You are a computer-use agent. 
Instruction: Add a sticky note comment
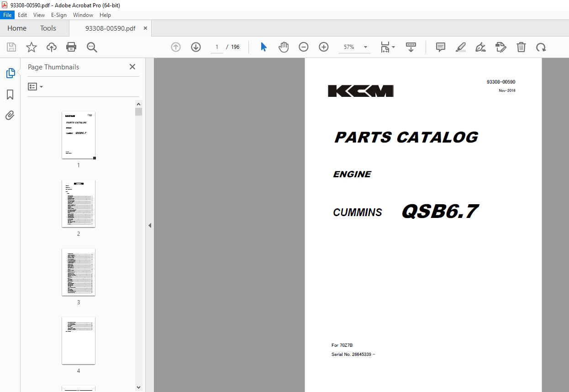point(441,47)
